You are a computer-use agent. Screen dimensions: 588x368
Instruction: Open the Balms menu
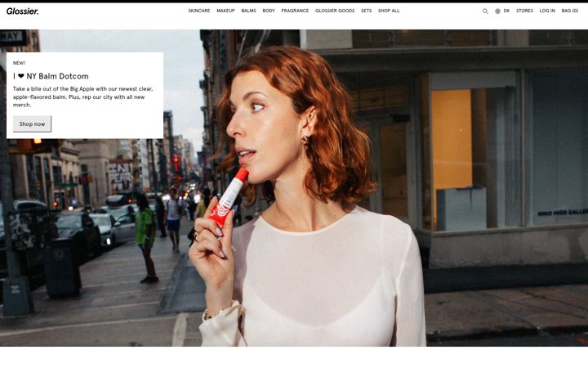pyautogui.click(x=248, y=11)
